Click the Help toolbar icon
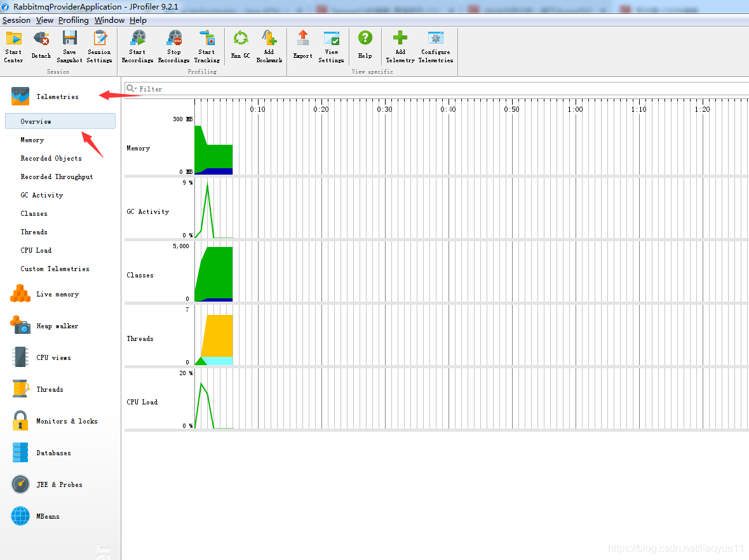 tap(365, 46)
